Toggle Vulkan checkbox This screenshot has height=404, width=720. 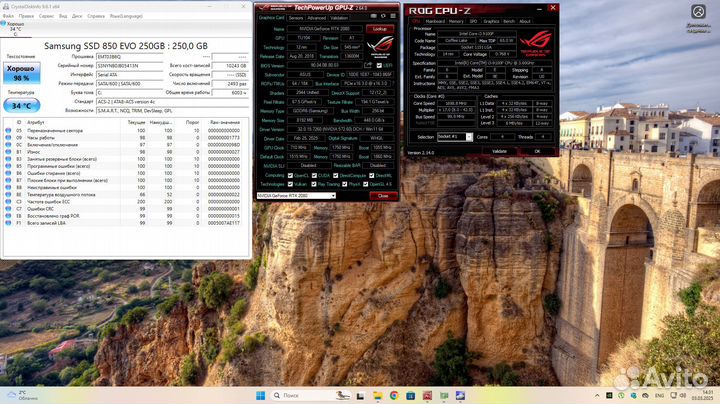click(290, 184)
